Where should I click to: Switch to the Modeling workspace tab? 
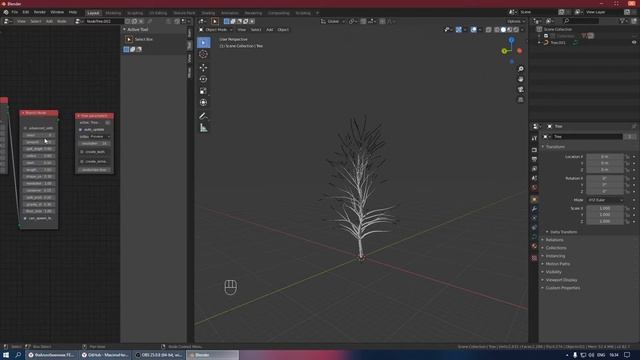tap(113, 13)
